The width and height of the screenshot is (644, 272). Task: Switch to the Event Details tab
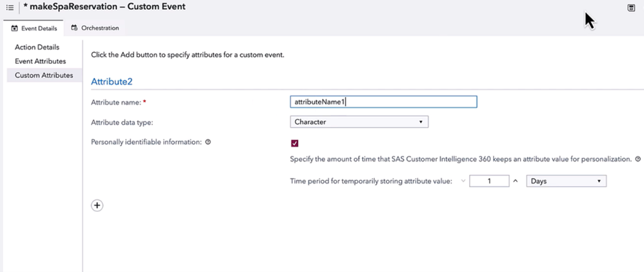pyautogui.click(x=34, y=28)
